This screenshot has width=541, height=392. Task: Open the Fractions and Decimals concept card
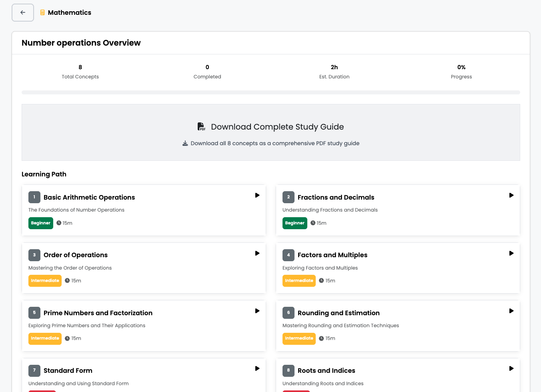398,210
